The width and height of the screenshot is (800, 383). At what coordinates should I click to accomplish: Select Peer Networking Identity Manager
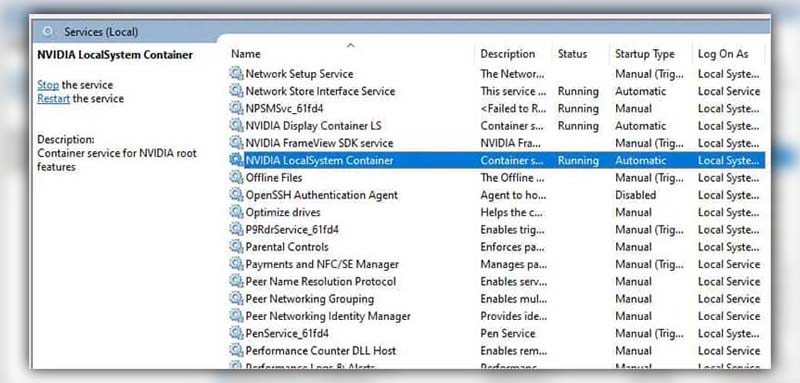point(328,317)
